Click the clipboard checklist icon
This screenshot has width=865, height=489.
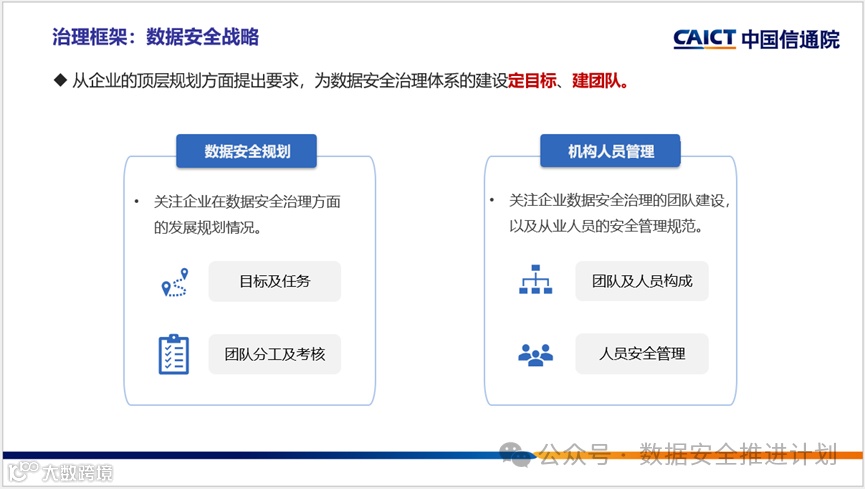(x=174, y=354)
